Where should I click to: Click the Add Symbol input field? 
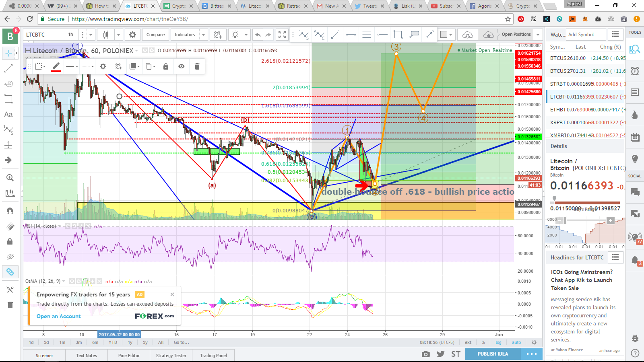click(586, 35)
